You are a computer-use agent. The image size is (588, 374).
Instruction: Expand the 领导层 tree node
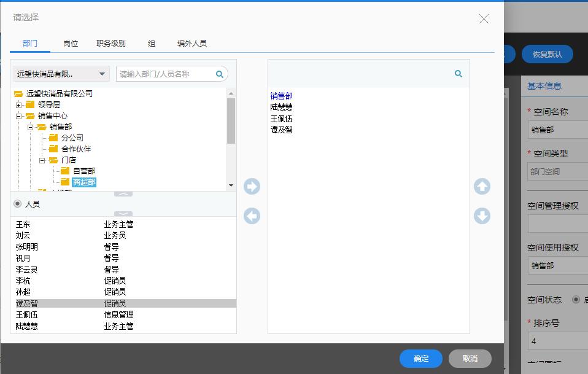click(x=19, y=105)
